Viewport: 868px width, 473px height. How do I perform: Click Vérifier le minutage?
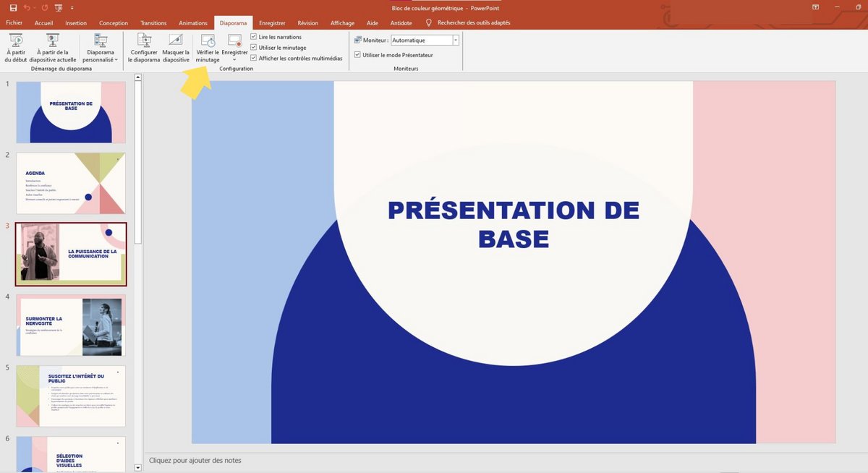pos(208,48)
